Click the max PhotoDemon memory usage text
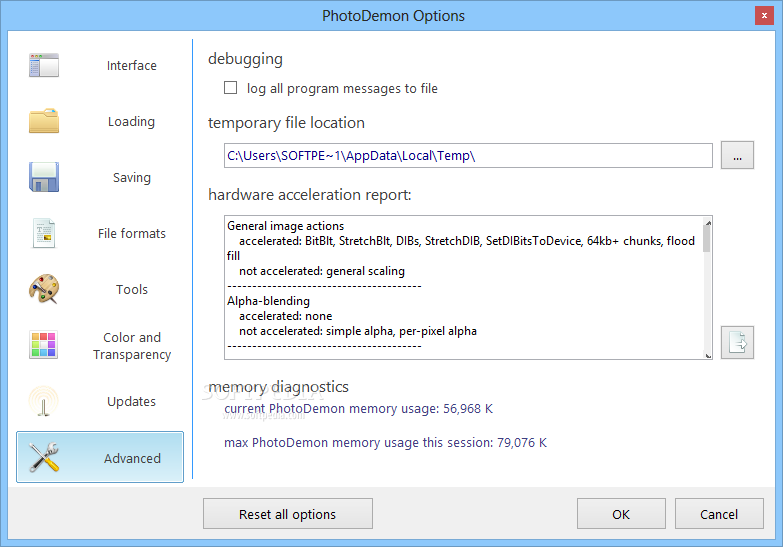Image resolution: width=783 pixels, height=547 pixels. [386, 443]
